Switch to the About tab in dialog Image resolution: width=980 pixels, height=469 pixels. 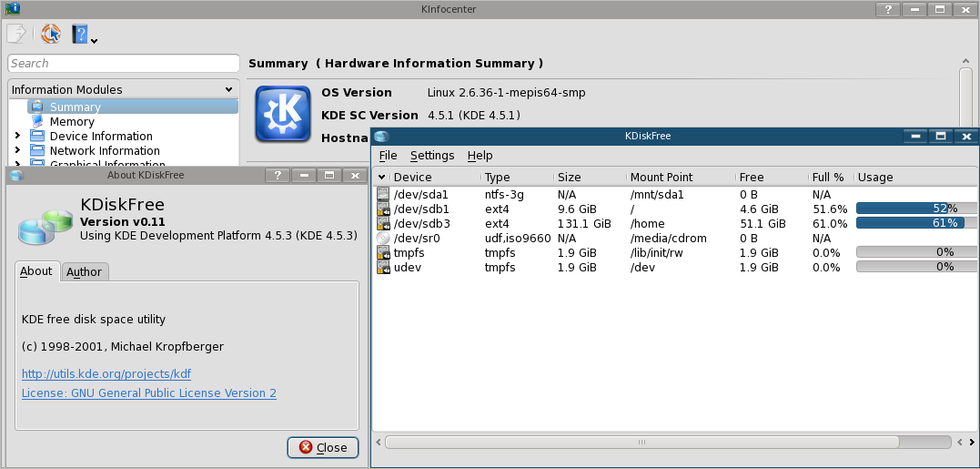tap(36, 270)
